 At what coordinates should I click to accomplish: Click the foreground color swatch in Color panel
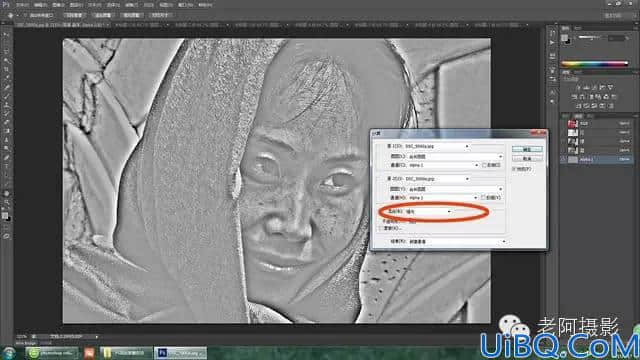coord(564,38)
